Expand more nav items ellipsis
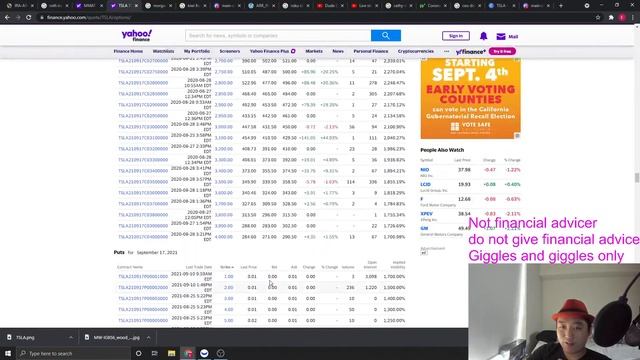 coord(447,51)
